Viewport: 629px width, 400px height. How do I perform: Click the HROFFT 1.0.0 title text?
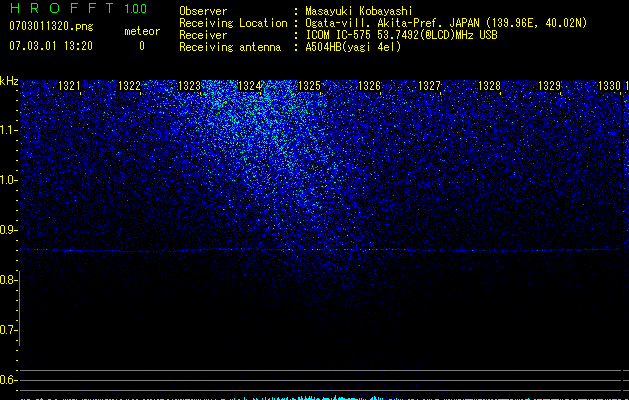78,8
